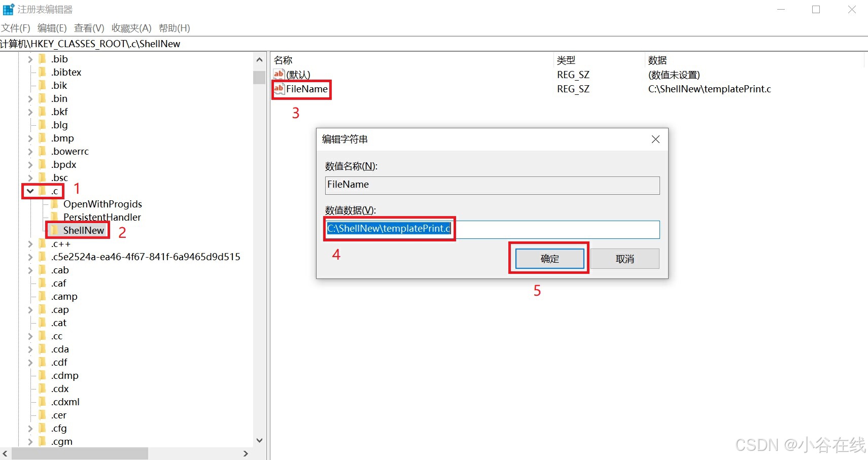Click the tree vertical scrollbar down arrow
Screen dimensions: 868x460
pos(260,440)
